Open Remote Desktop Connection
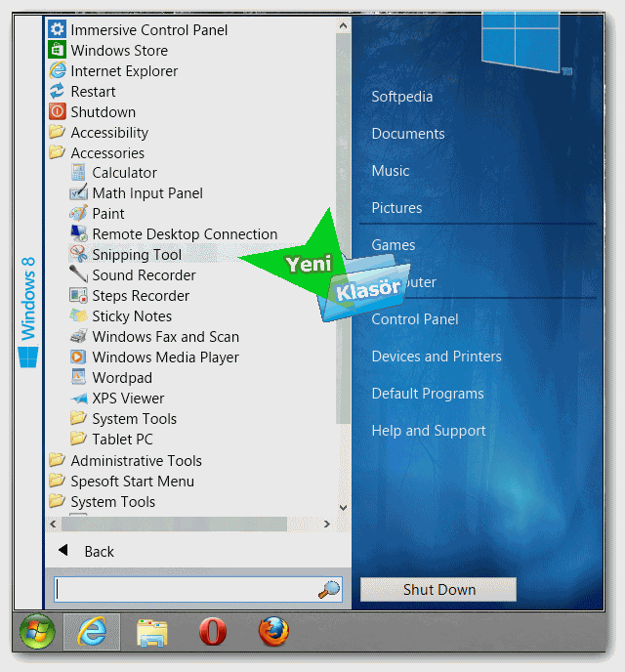625x672 pixels. click(x=184, y=234)
